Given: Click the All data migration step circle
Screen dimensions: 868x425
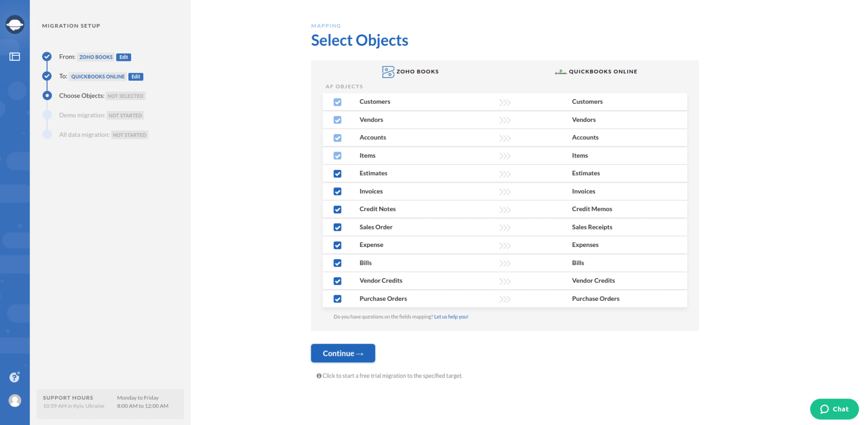Looking at the screenshot, I should 47,135.
